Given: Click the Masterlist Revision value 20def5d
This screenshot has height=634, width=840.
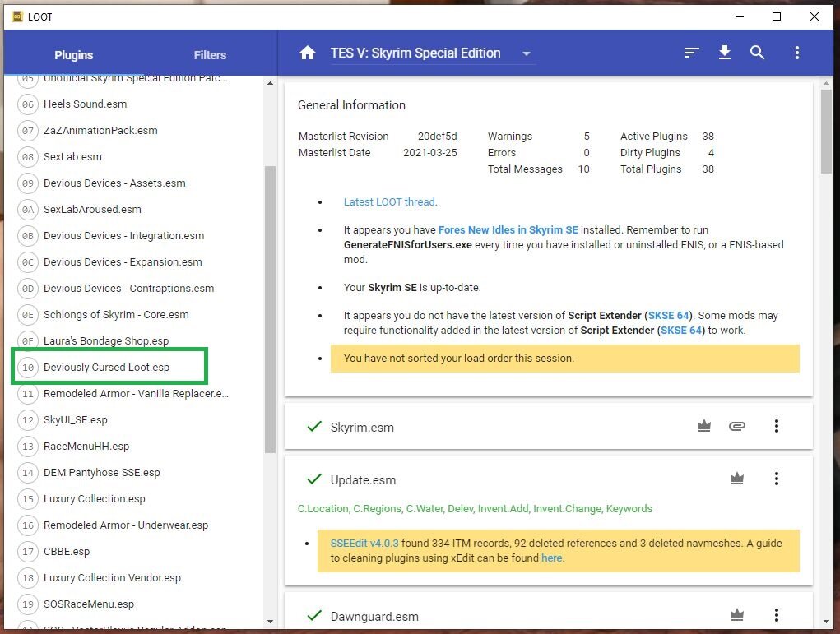Looking at the screenshot, I should [437, 136].
